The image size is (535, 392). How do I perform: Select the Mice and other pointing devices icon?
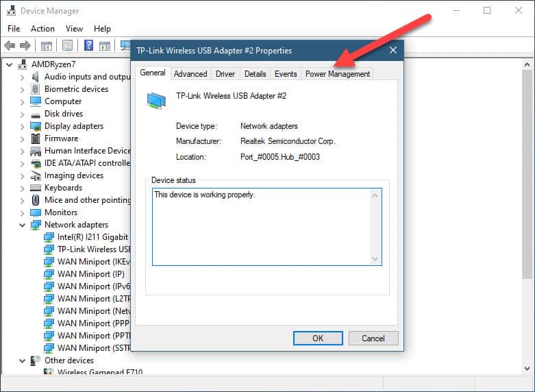click(36, 200)
